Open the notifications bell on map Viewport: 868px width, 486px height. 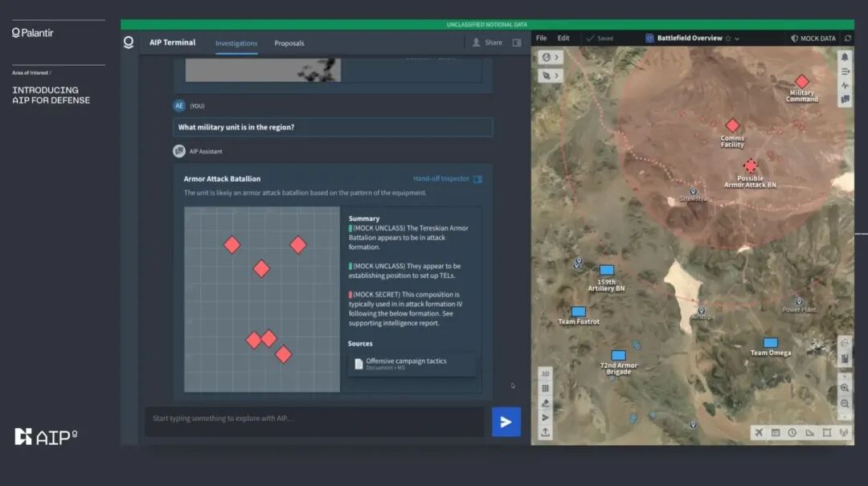[845, 57]
